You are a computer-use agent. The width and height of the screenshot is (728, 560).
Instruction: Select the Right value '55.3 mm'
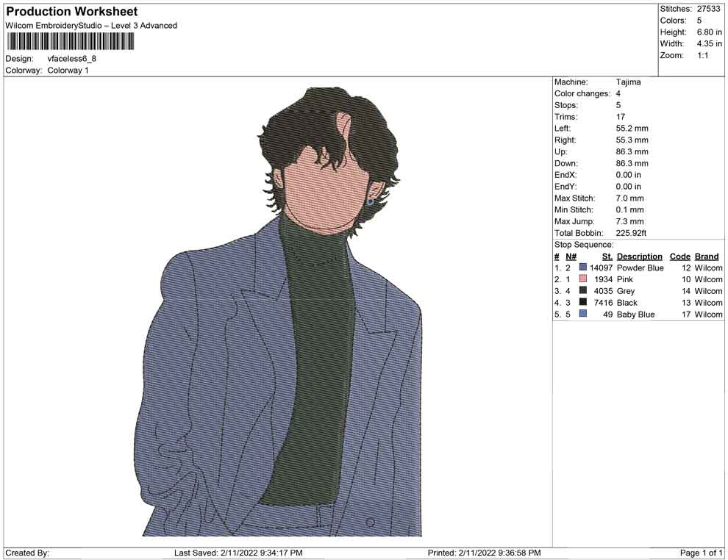point(632,140)
